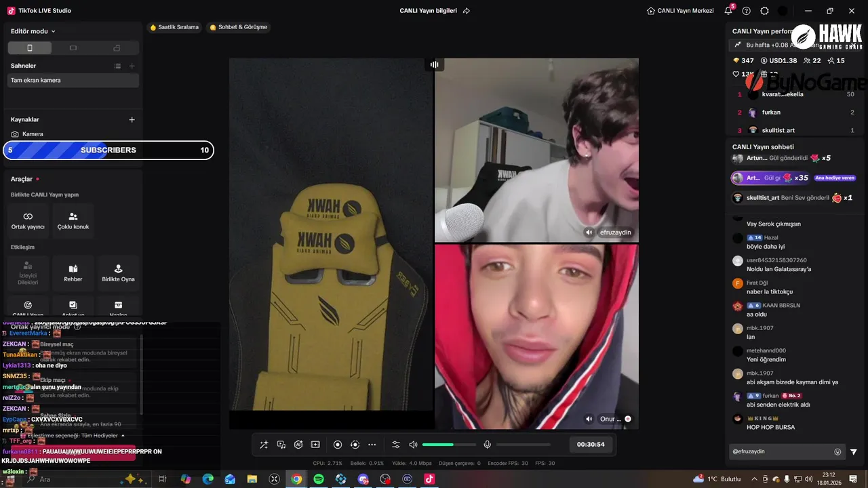Start recording with the circle record icon
This screenshot has height=488, width=868.
coord(338,445)
